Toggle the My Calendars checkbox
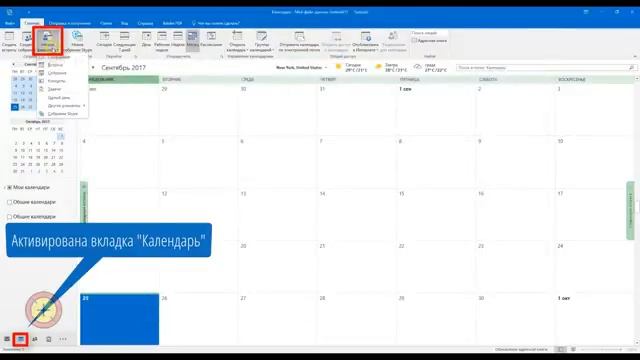The width and height of the screenshot is (640, 360). [9, 187]
